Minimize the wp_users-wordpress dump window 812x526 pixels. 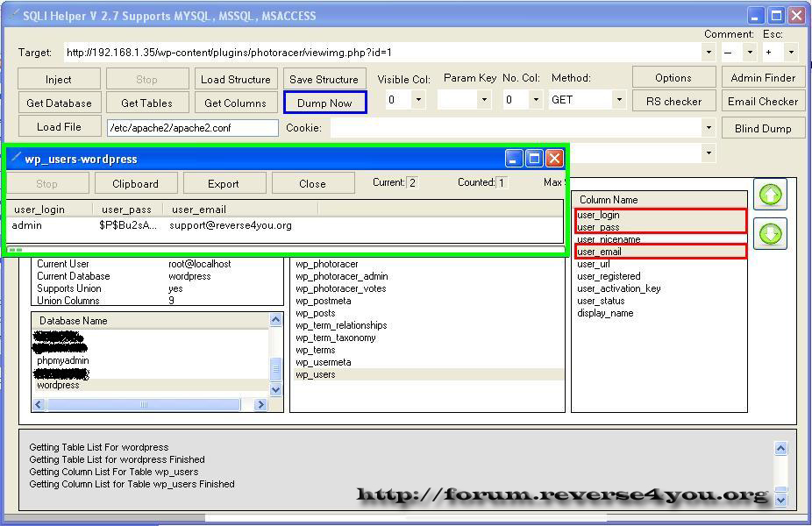[514, 159]
